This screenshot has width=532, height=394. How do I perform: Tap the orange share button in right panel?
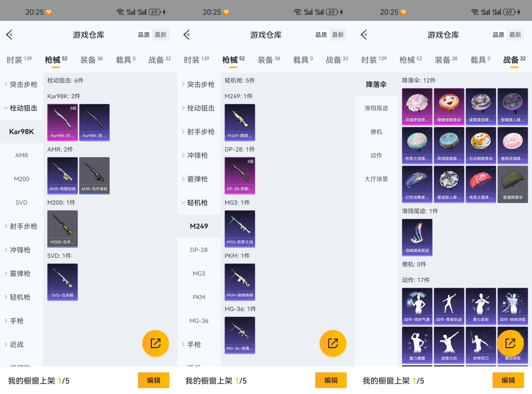510,343
